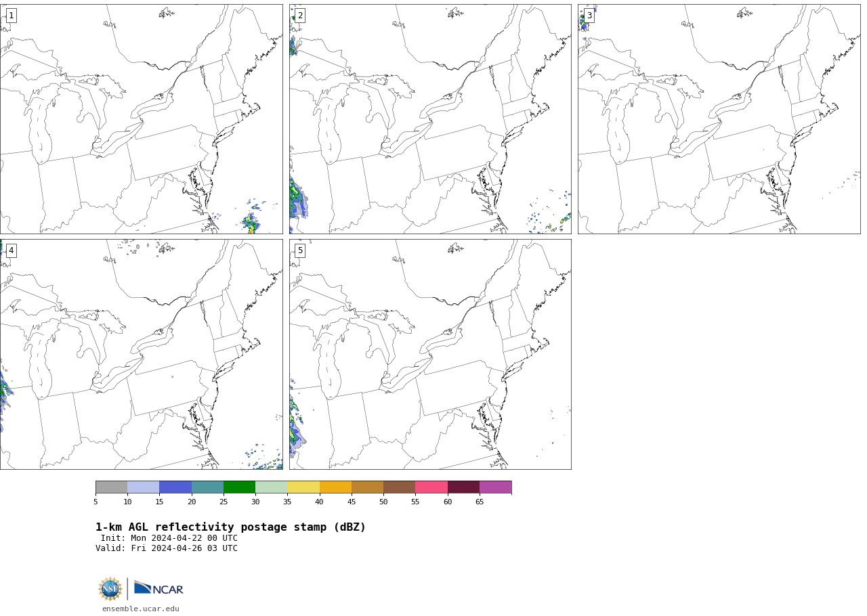Image resolution: width=867 pixels, height=616 pixels.
Task: Open ensemble member 1 map panel
Action: point(141,119)
